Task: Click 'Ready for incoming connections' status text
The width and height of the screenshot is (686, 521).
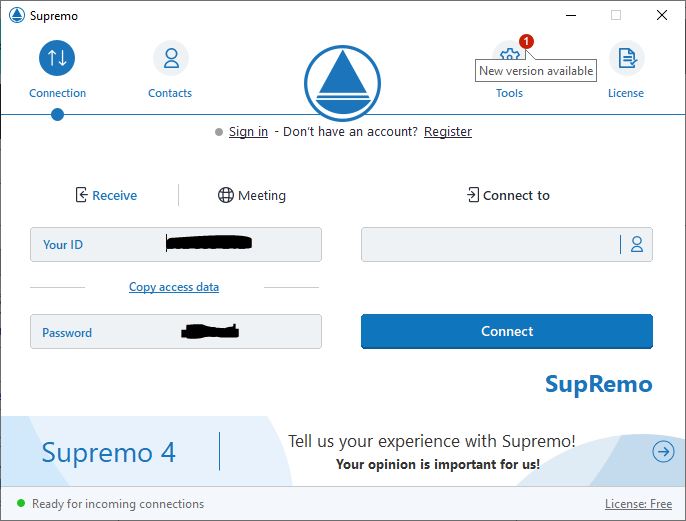Action: 118,504
